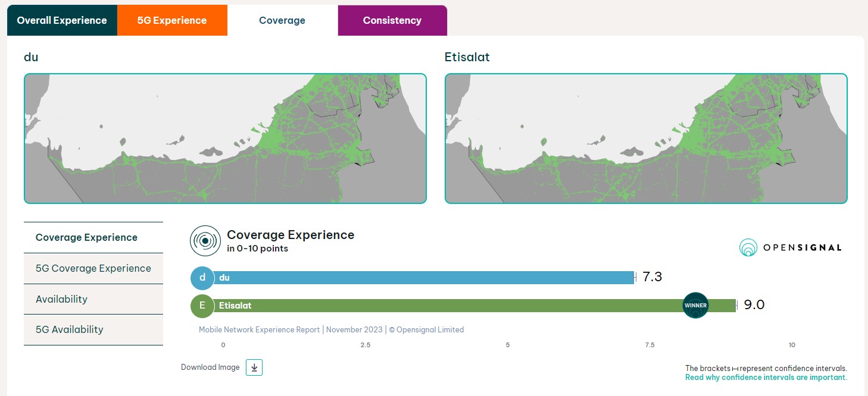Click the Download Image link

[210, 367]
